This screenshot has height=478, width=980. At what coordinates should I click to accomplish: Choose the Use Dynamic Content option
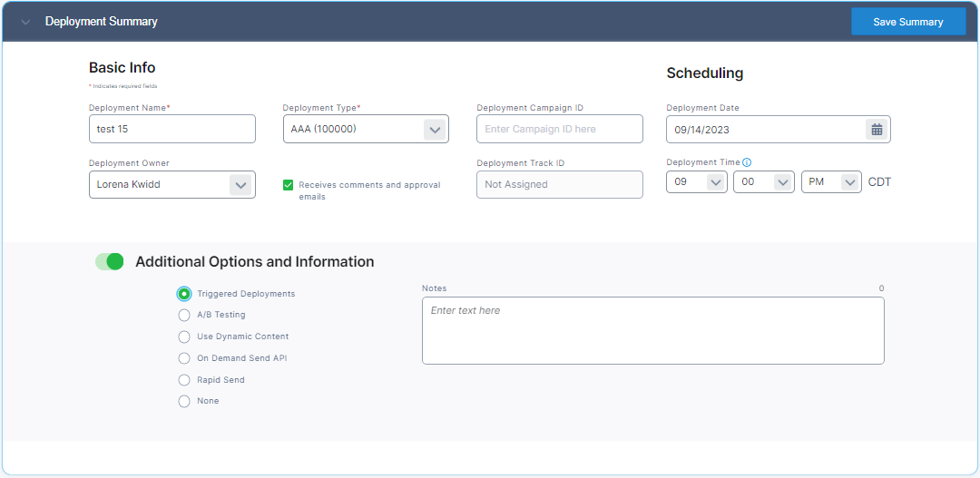coord(184,337)
